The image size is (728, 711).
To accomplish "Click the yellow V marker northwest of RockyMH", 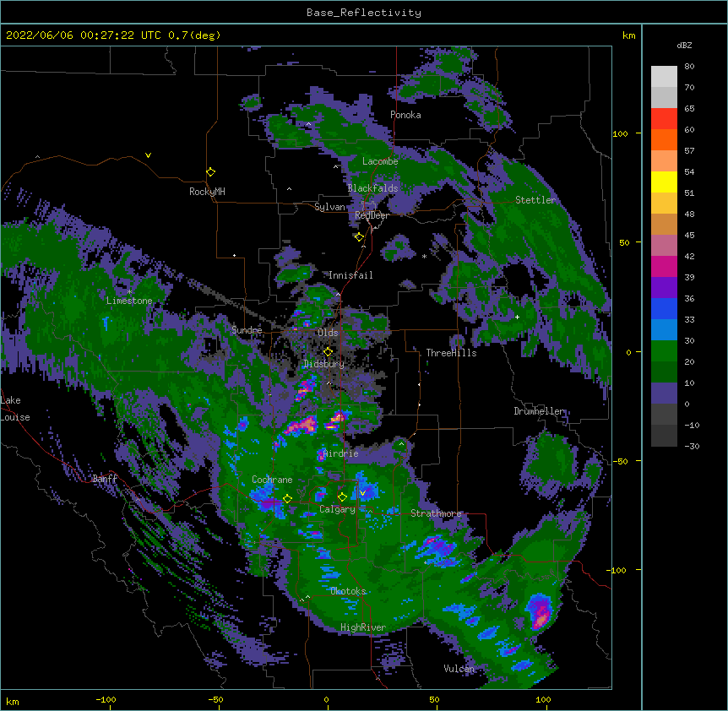I will (148, 155).
